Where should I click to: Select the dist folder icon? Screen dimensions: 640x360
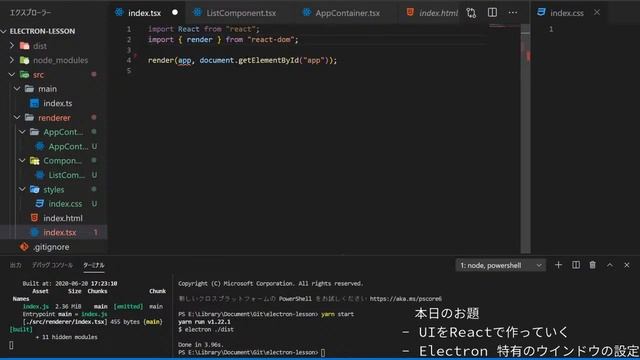24,46
